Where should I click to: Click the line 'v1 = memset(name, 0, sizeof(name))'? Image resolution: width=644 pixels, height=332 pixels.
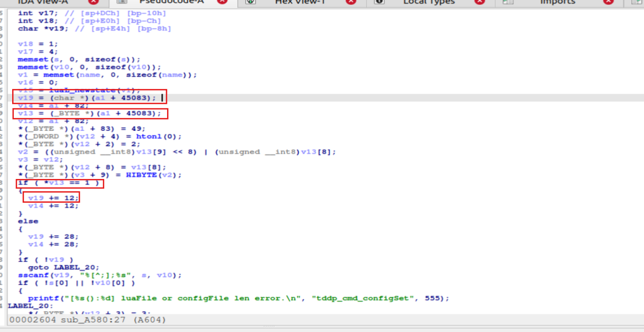[108, 75]
